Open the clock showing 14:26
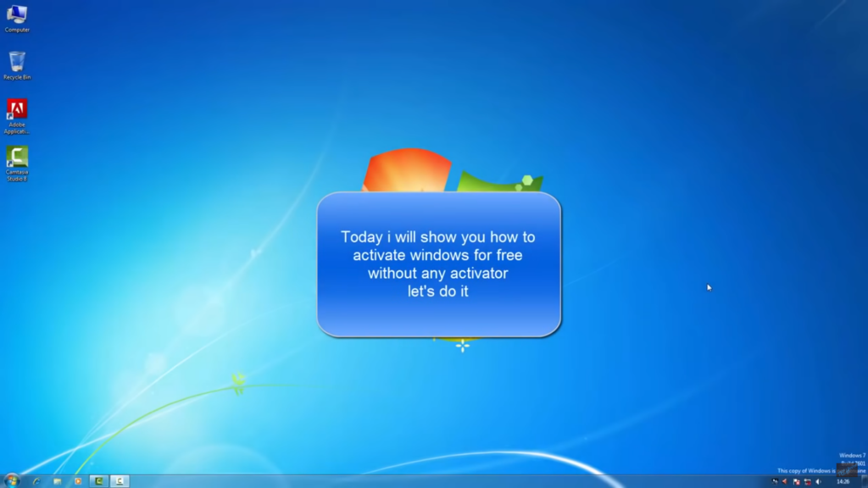 pos(843,482)
